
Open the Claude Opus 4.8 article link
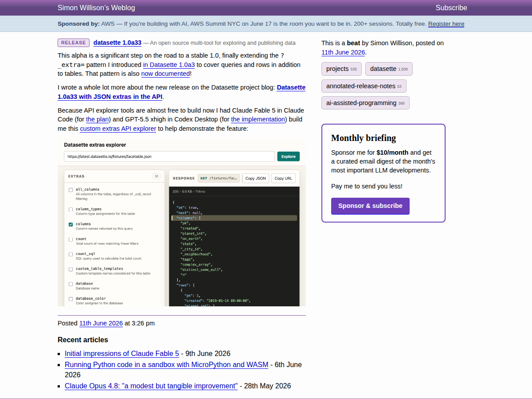point(151,386)
